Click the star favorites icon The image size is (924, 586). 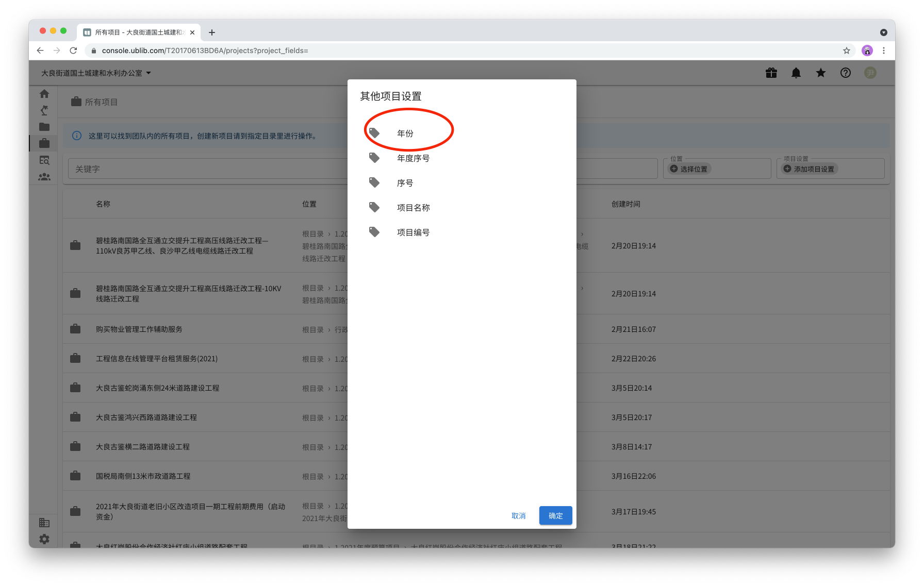pos(820,73)
